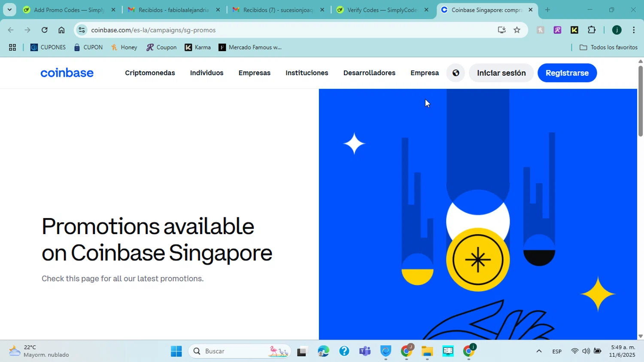The height and width of the screenshot is (362, 644).
Task: Open a new browser tab
Action: (x=547, y=10)
